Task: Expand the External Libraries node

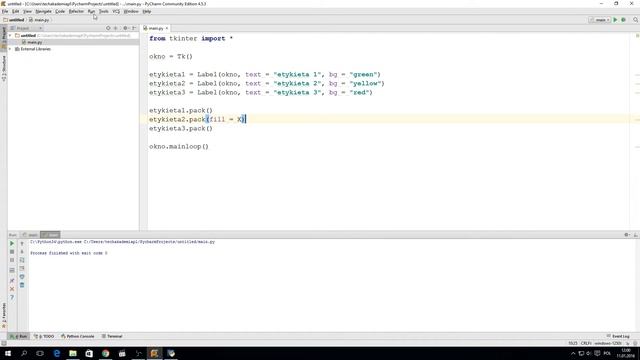Action: click(x=10, y=49)
